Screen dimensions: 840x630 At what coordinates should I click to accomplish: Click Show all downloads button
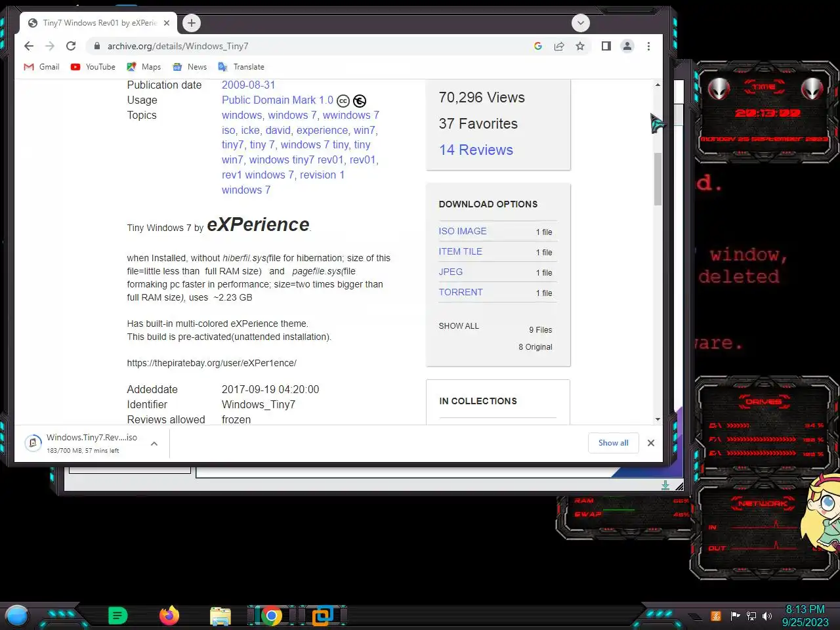(x=613, y=443)
